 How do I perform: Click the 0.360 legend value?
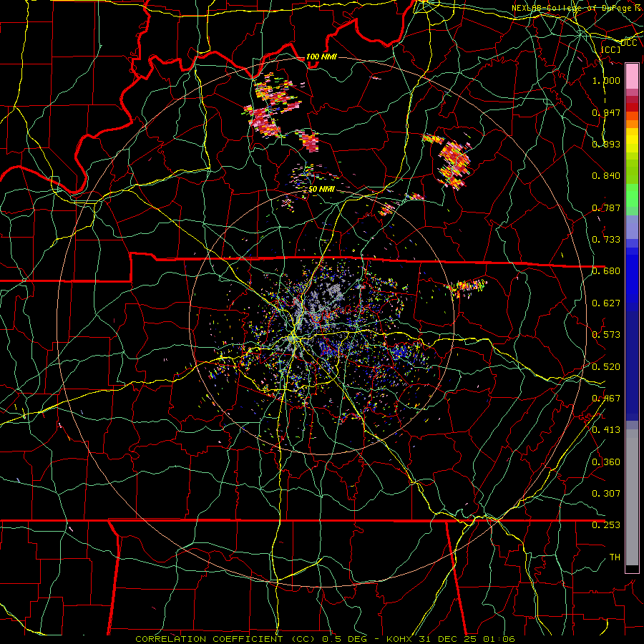coord(606,462)
